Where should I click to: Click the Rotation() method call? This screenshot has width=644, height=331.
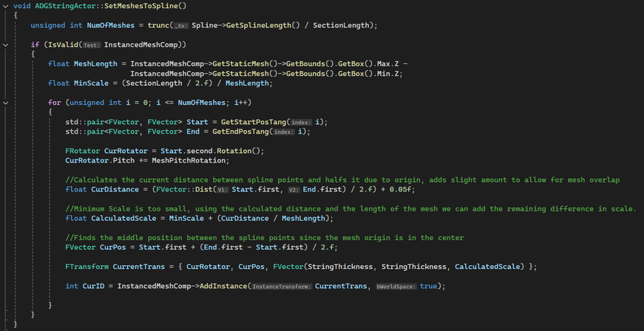pyautogui.click(x=238, y=151)
